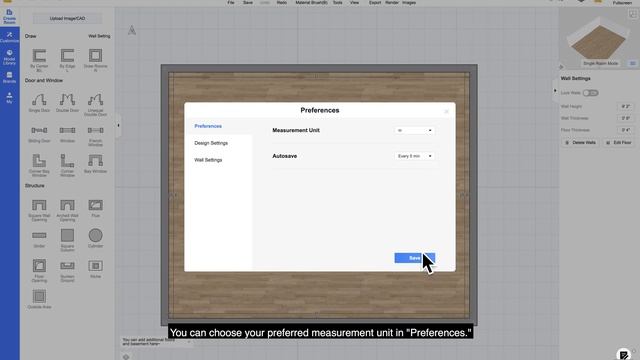Open the Images menu

click(x=409, y=3)
